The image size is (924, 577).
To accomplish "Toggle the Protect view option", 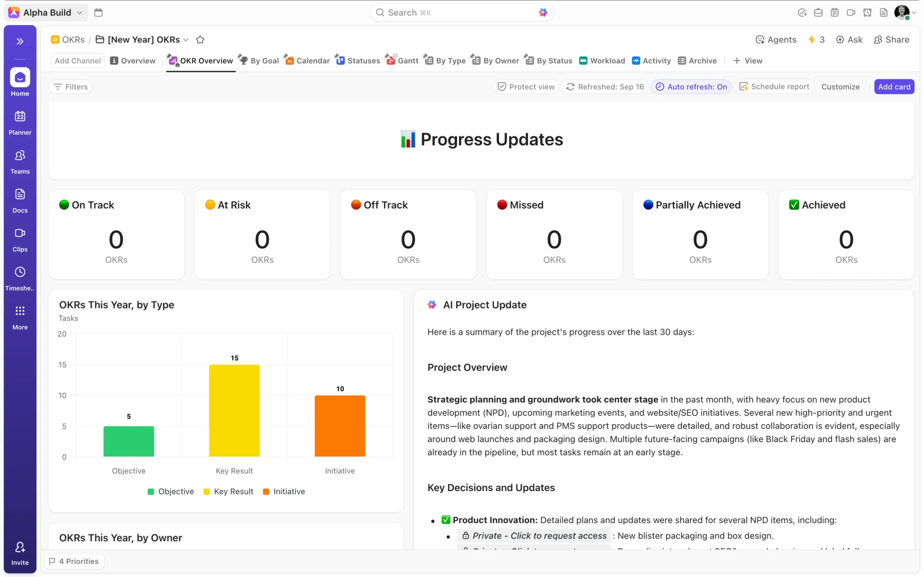I will click(526, 87).
